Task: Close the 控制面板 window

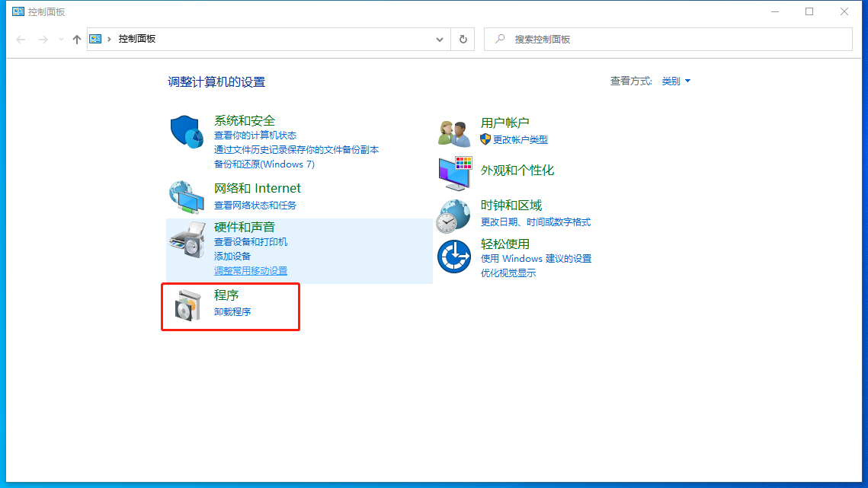Action: (x=844, y=11)
